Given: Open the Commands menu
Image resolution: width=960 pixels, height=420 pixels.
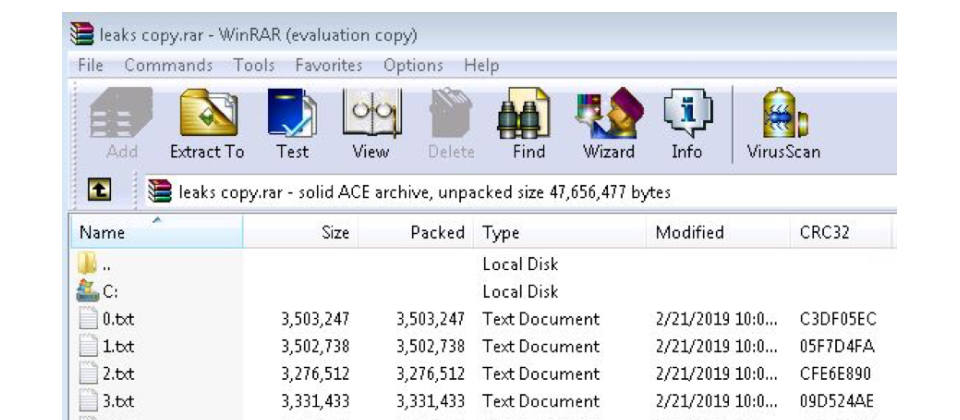Looking at the screenshot, I should point(168,65).
